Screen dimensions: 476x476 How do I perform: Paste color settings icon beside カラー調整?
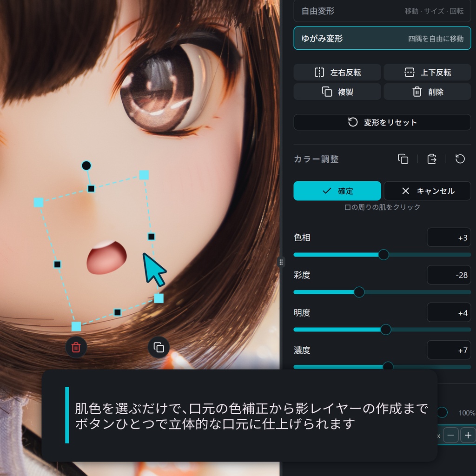[x=432, y=159]
